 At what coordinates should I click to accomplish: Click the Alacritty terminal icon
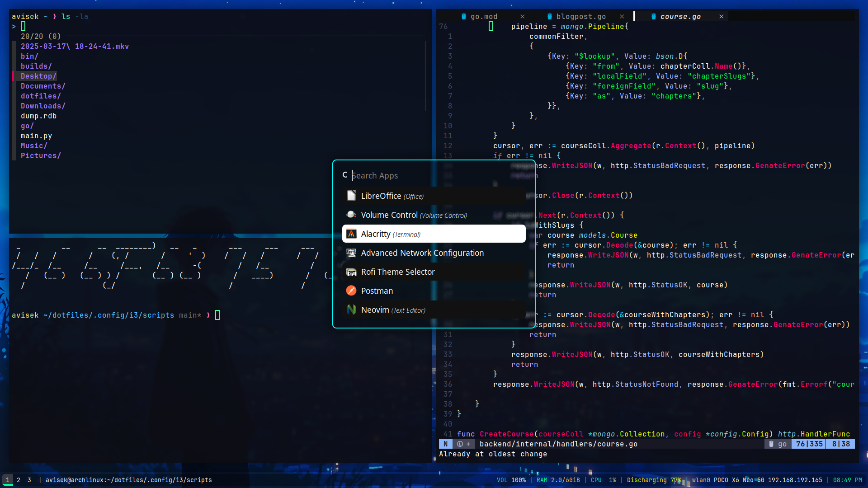tap(351, 234)
